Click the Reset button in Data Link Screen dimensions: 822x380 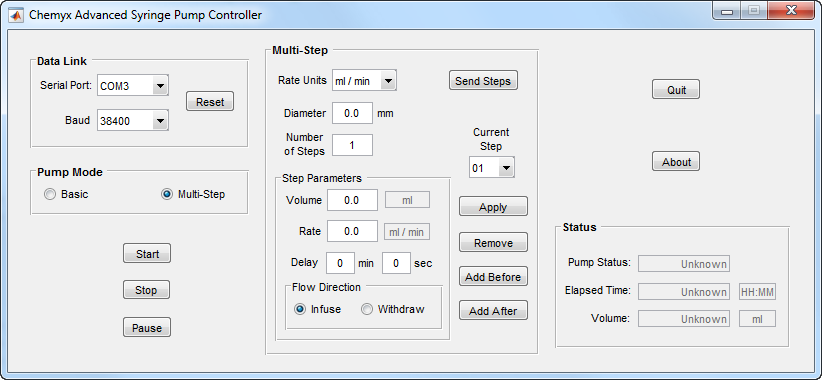(x=210, y=102)
